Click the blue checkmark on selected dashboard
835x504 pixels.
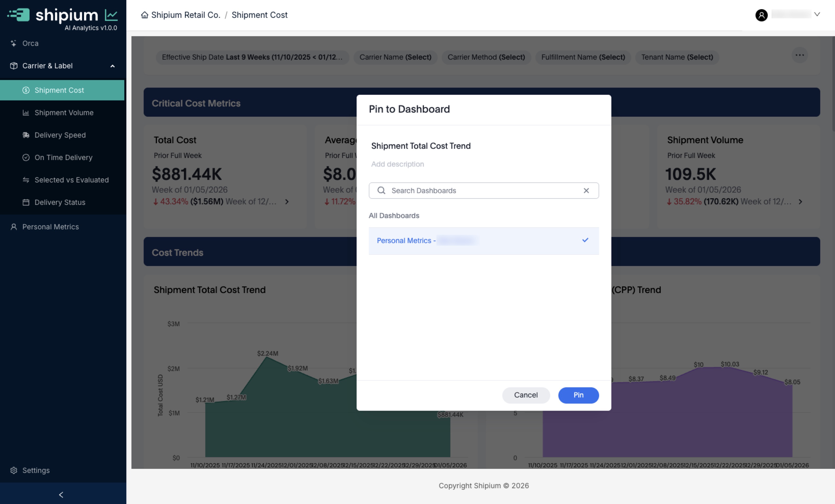click(x=585, y=240)
